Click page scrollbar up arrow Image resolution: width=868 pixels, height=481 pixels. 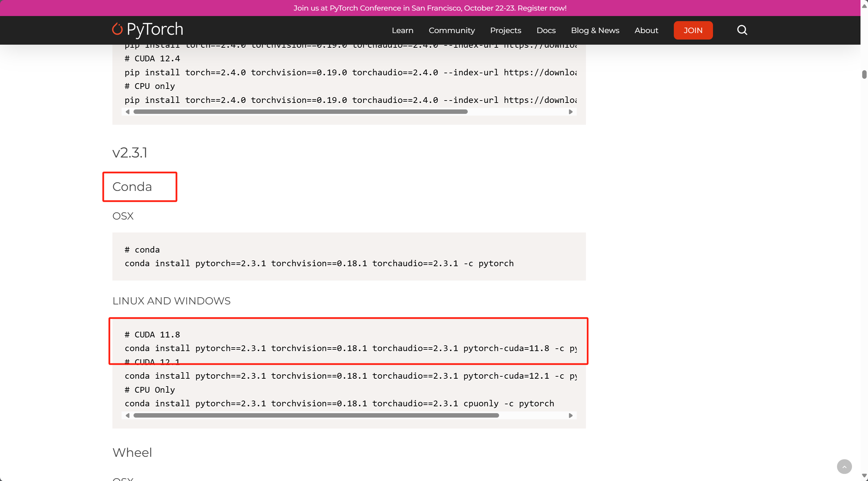tap(864, 6)
